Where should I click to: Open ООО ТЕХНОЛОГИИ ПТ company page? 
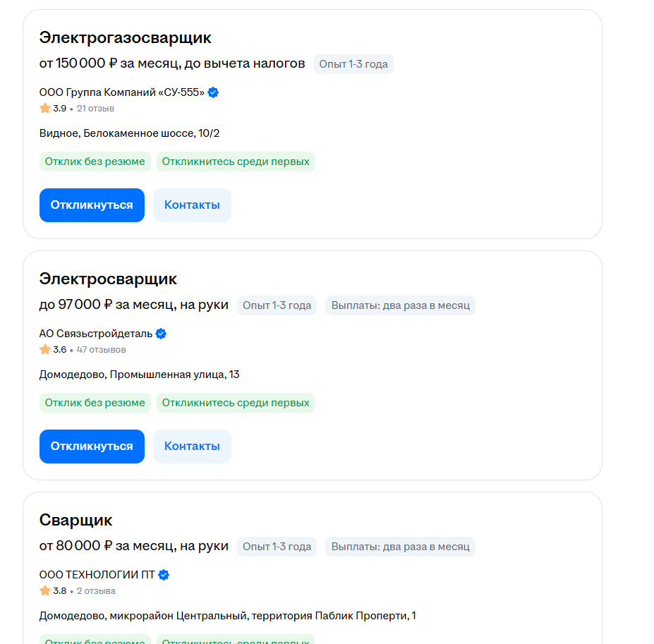[97, 575]
